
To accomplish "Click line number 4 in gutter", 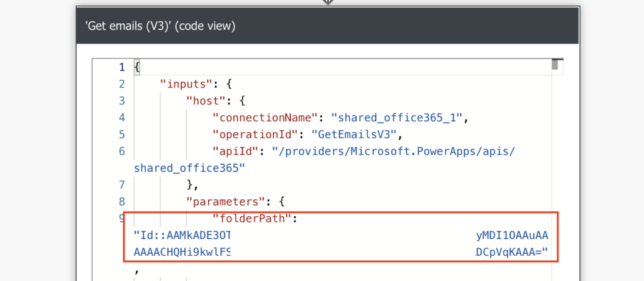I will coord(121,118).
